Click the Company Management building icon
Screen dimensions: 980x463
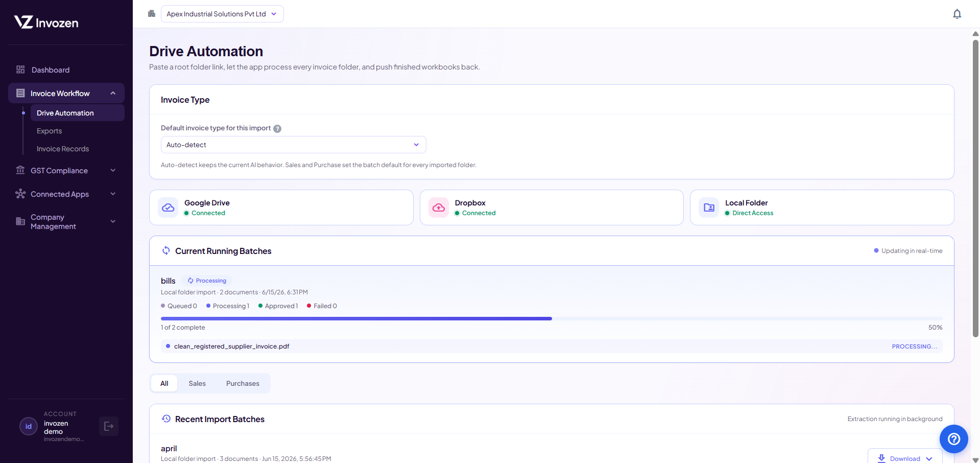[20, 221]
